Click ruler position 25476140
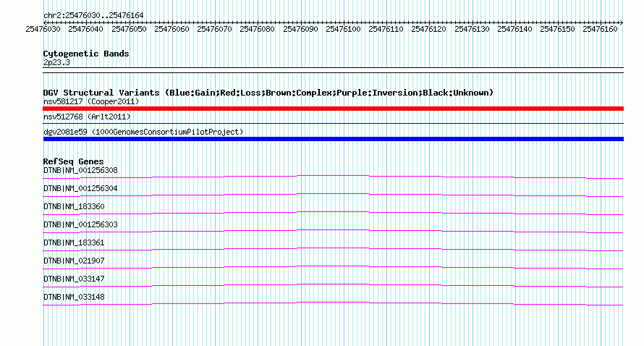The image size is (644, 346). pos(514,29)
